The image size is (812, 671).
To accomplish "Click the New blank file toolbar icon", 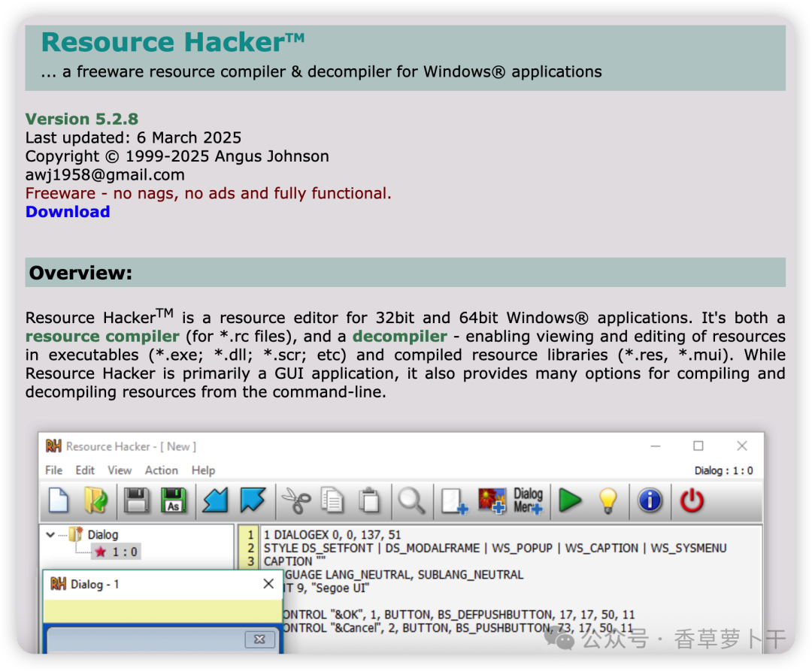I will click(59, 500).
